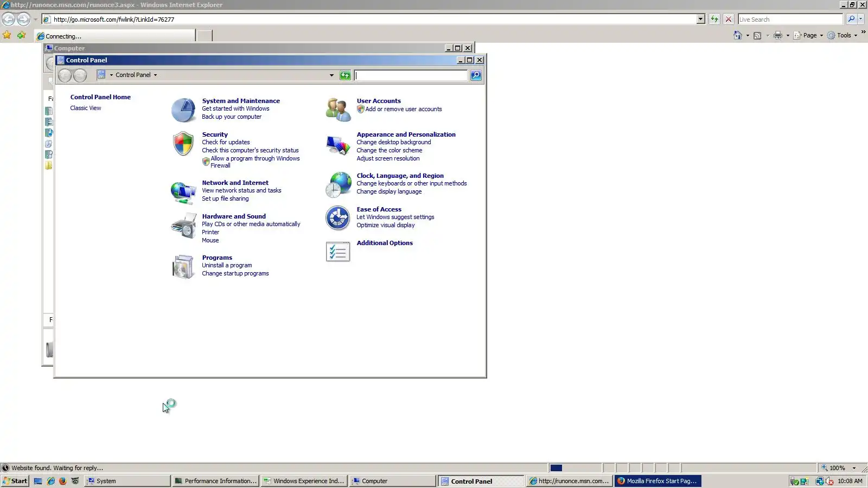Open the Favorites Center star in Internet Explorer
868x488 pixels.
[x=7, y=35]
